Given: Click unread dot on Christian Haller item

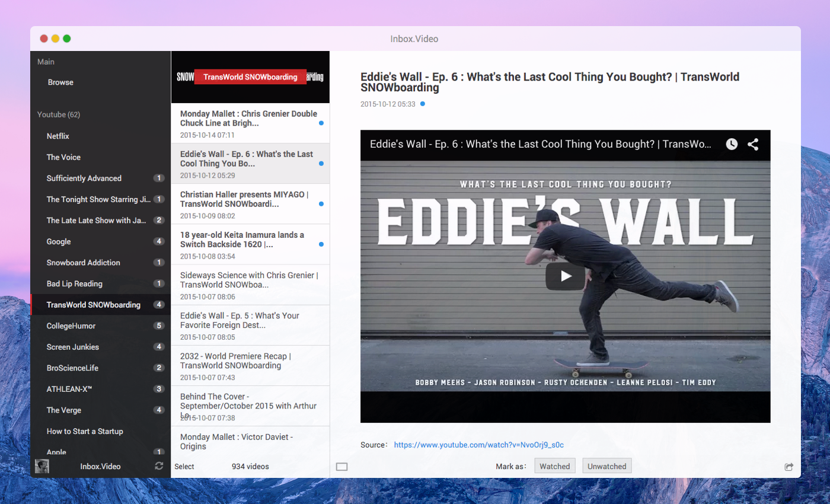Looking at the screenshot, I should (x=321, y=204).
